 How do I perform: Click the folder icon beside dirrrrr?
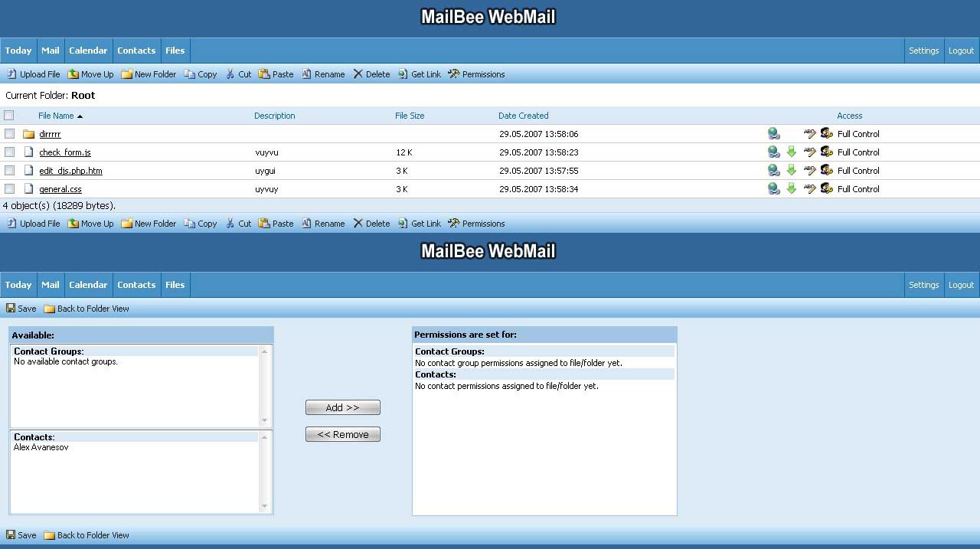coord(29,134)
